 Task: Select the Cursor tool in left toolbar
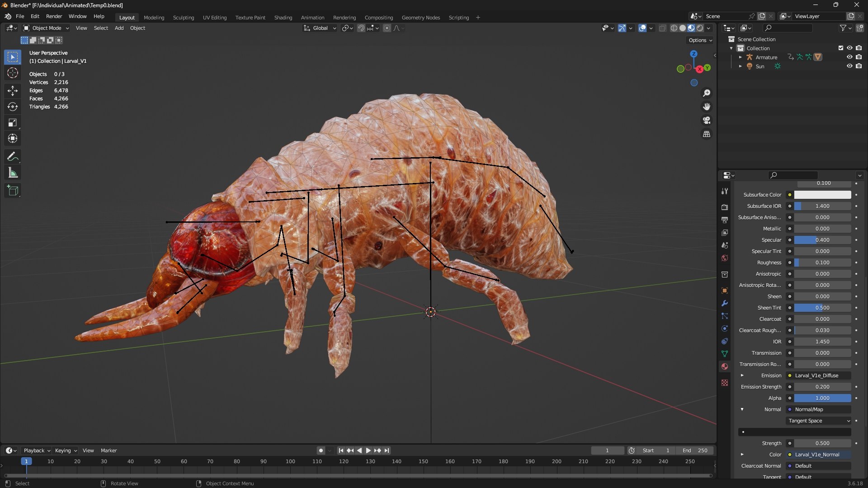coord(13,73)
